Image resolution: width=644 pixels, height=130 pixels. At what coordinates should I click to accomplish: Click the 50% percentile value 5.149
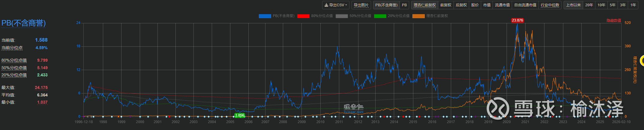(42, 68)
